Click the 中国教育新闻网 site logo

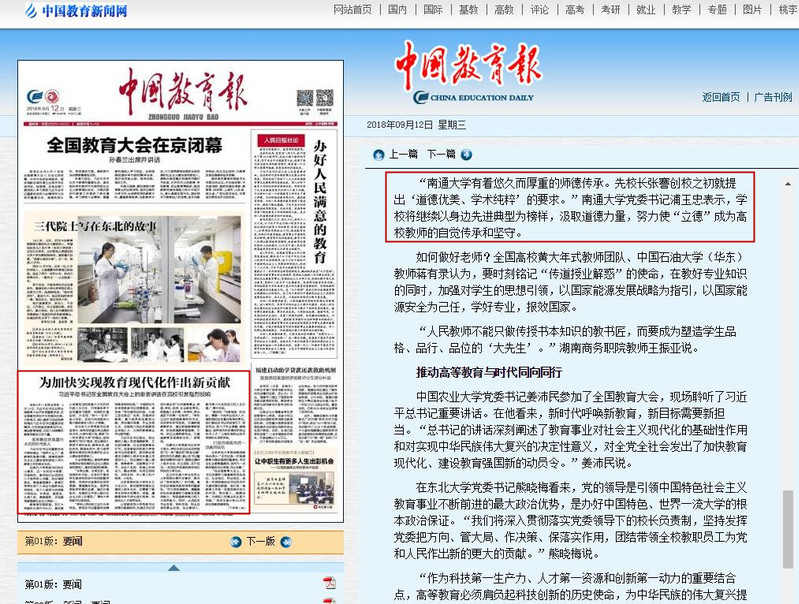(76, 10)
